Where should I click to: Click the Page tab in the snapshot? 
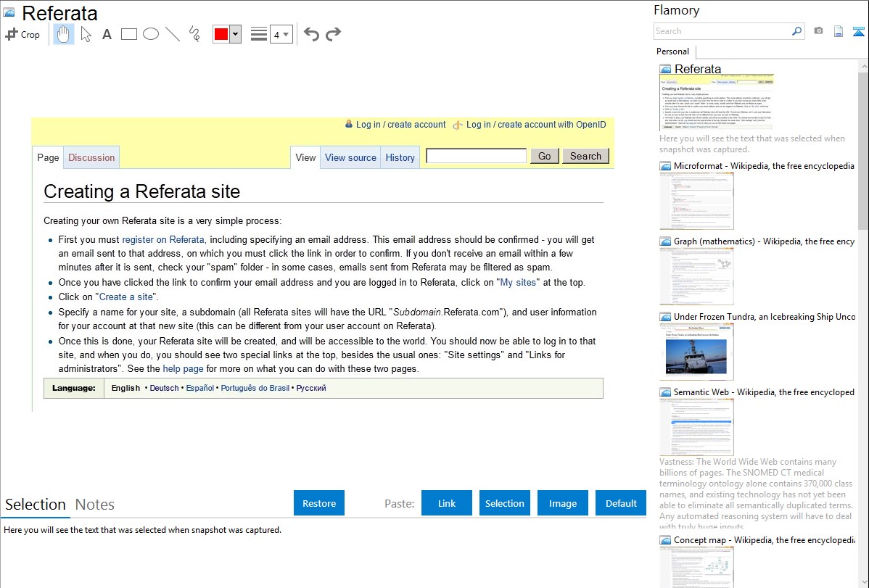click(x=48, y=157)
